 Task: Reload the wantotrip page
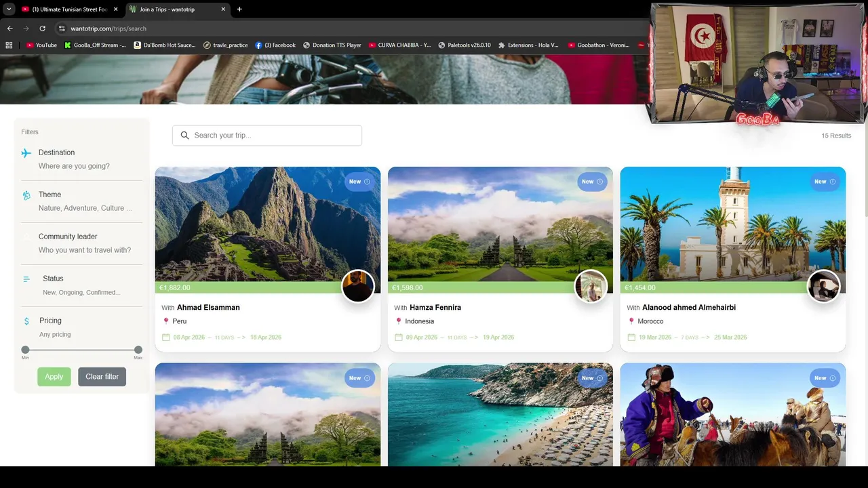(x=42, y=28)
